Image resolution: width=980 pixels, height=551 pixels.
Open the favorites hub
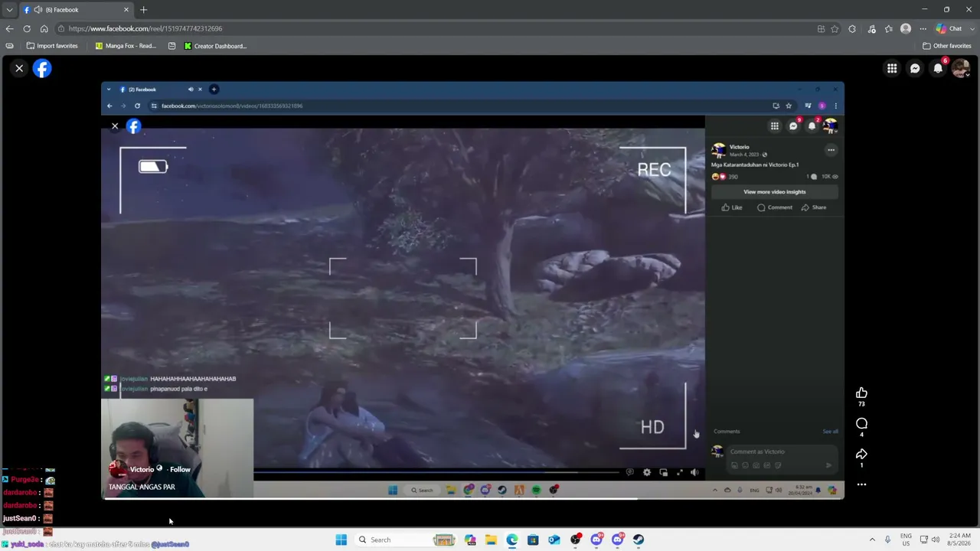[888, 29]
